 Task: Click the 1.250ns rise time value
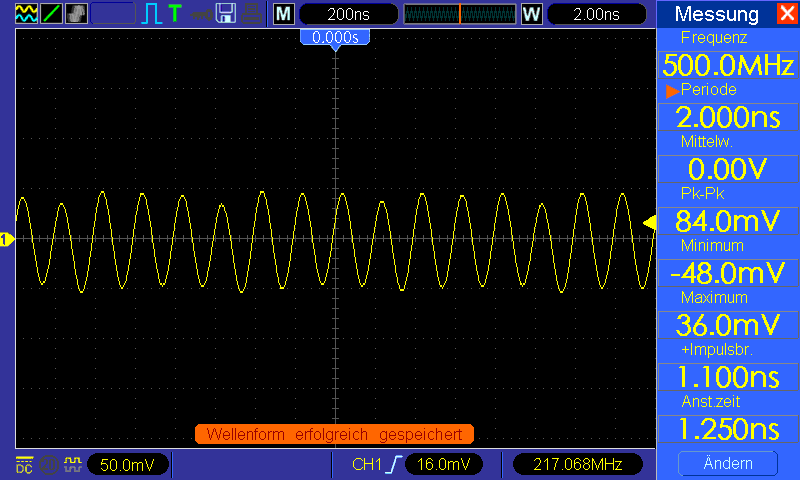[x=728, y=430]
